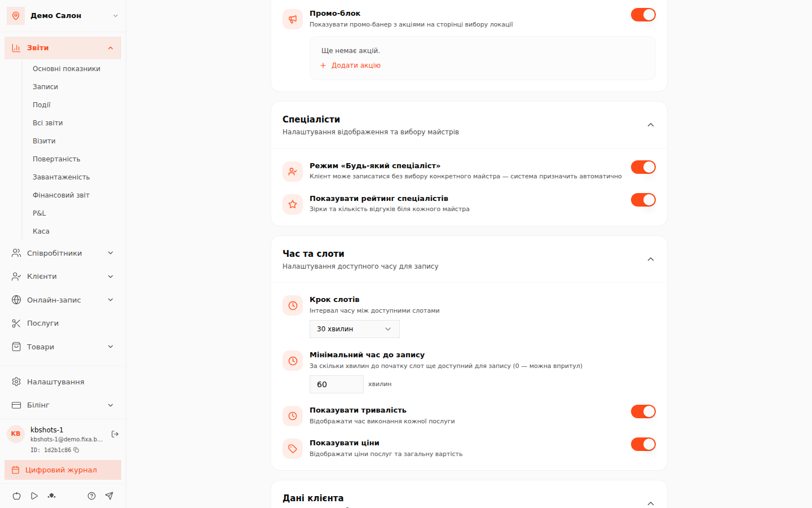Click the gear icon for Налаштування

[x=16, y=382]
